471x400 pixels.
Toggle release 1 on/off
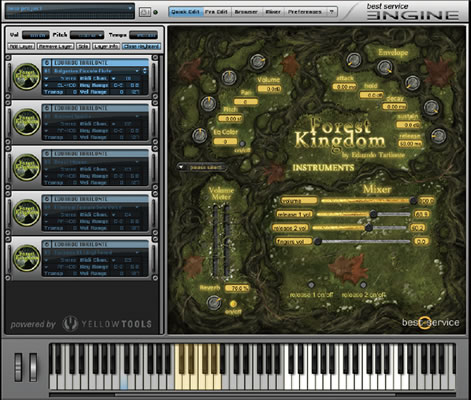coord(311,285)
